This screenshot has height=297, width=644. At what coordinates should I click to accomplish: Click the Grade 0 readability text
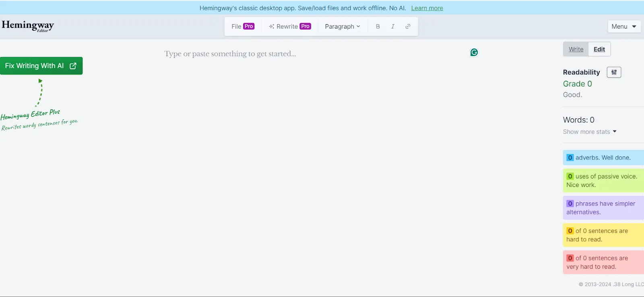(x=578, y=84)
